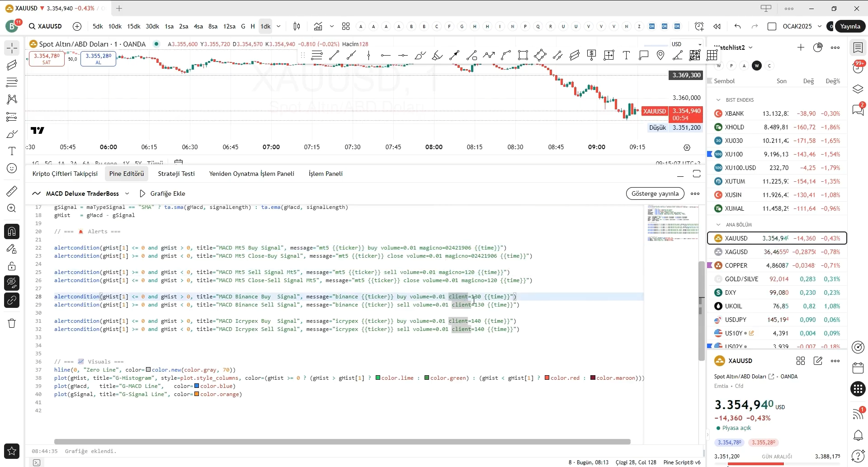Viewport: 868px width, 467px height.
Task: Undo the last chart action
Action: 738,26
